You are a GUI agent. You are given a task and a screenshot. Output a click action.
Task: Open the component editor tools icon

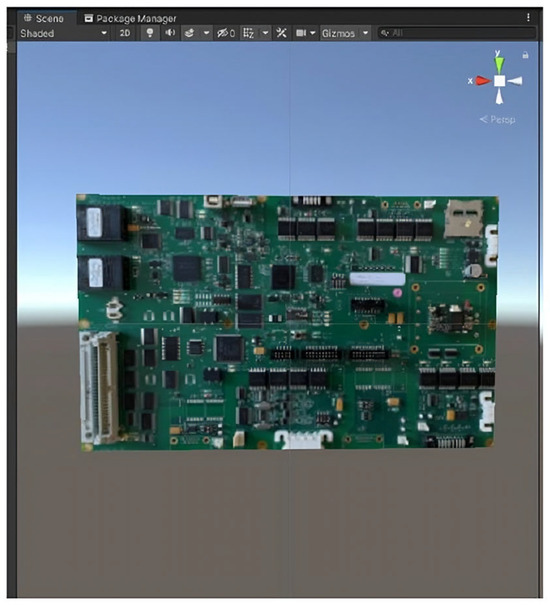pyautogui.click(x=281, y=33)
